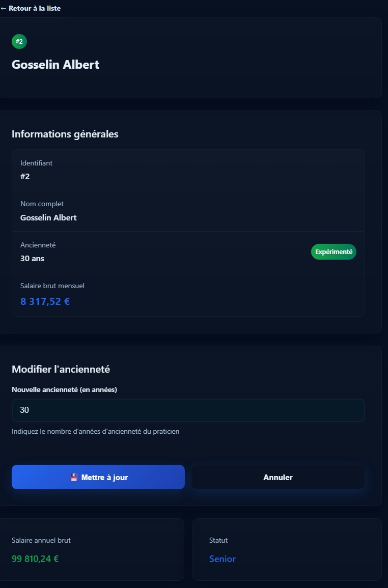Click the Gosselin Albert page heading
Screen dimensions: 388x588
click(56, 65)
